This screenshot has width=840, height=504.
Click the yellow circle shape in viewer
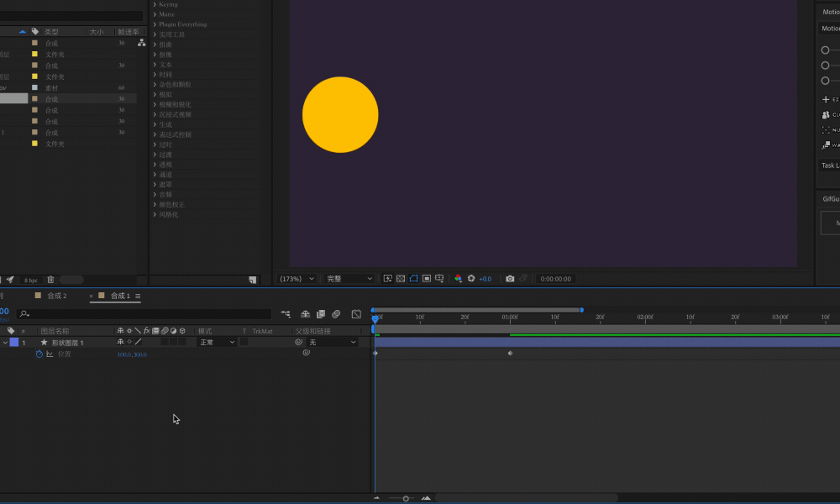[x=340, y=114]
